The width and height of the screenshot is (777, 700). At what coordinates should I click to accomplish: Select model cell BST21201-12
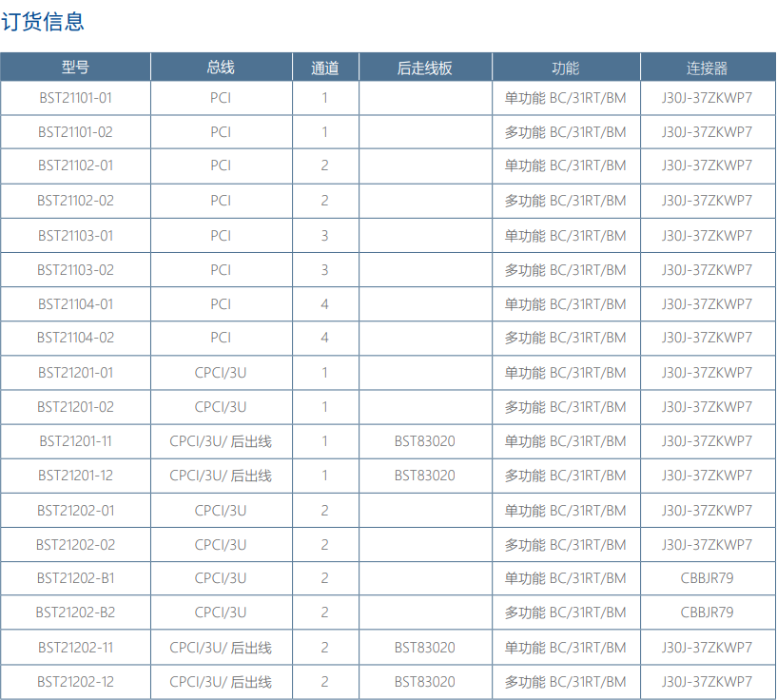coord(75,476)
